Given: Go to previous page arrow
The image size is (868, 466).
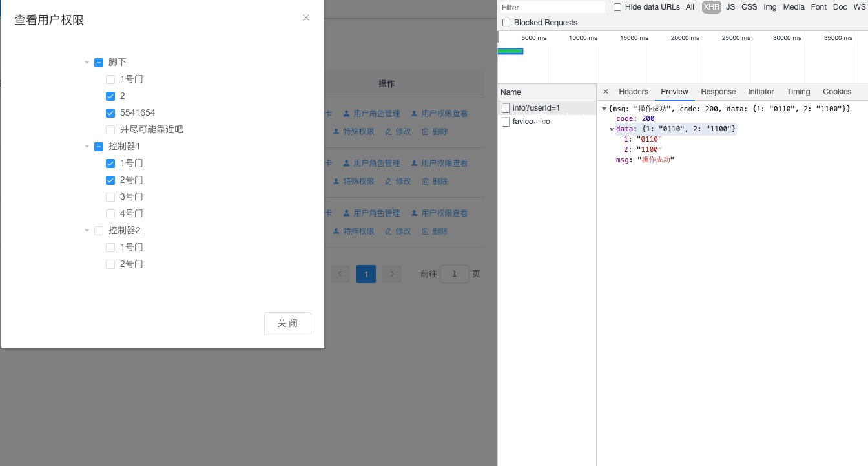Looking at the screenshot, I should [x=340, y=274].
